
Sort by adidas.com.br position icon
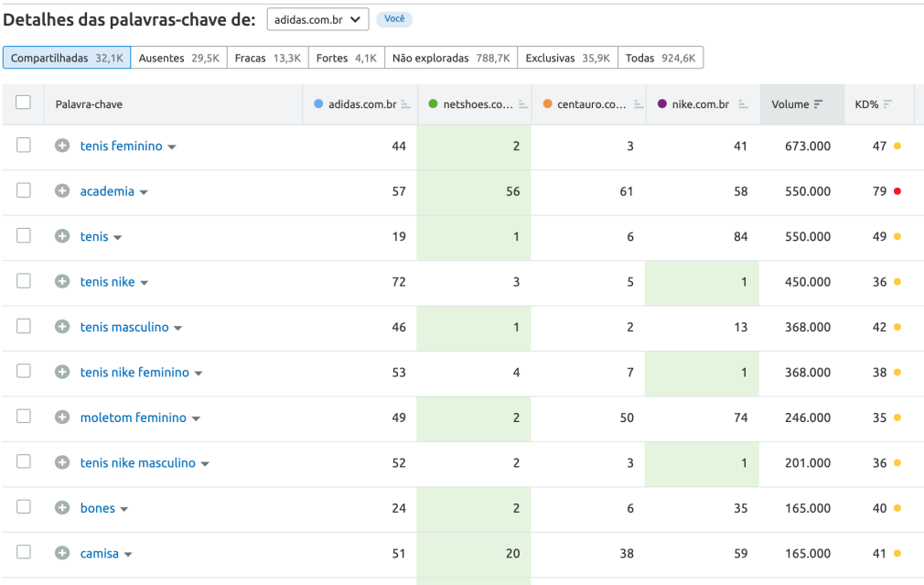click(405, 104)
